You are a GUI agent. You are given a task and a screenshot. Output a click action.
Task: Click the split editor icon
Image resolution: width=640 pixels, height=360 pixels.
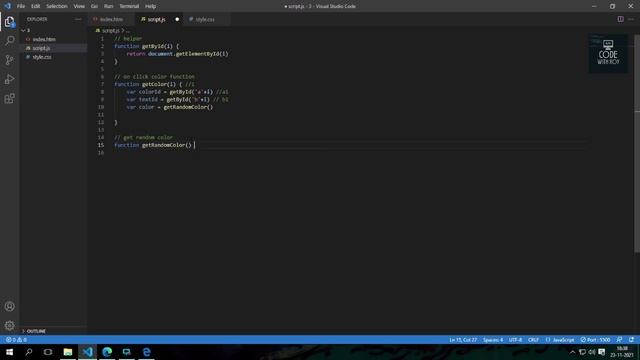pyautogui.click(x=620, y=19)
